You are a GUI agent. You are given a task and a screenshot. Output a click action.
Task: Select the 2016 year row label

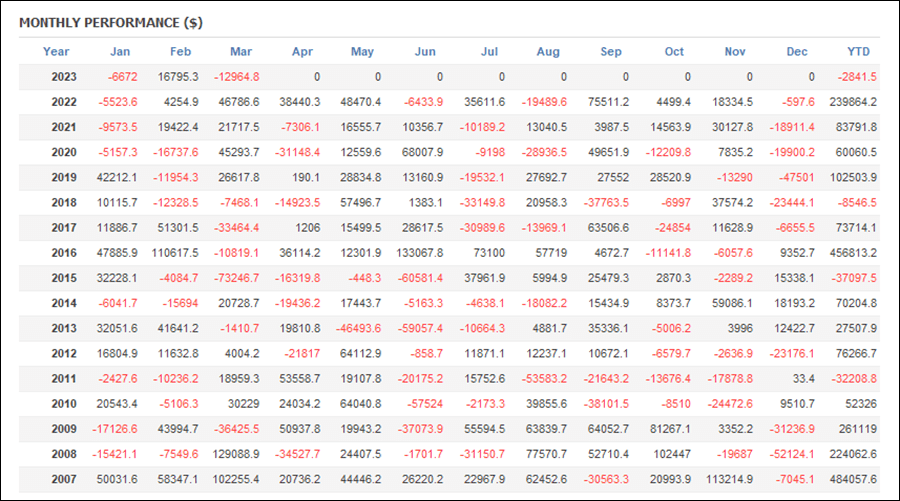64,253
